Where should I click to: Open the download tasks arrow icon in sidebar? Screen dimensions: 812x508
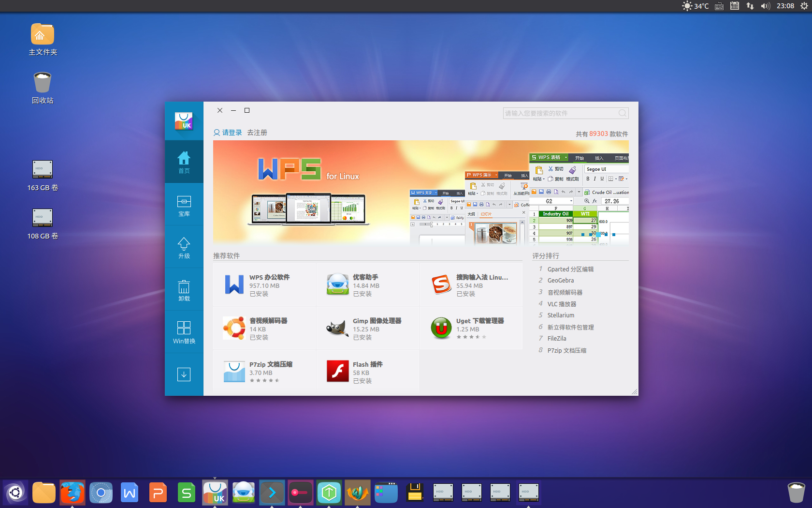pos(184,374)
